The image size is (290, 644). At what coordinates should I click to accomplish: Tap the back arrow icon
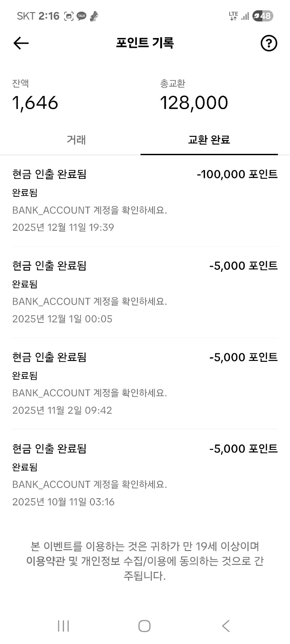click(21, 43)
